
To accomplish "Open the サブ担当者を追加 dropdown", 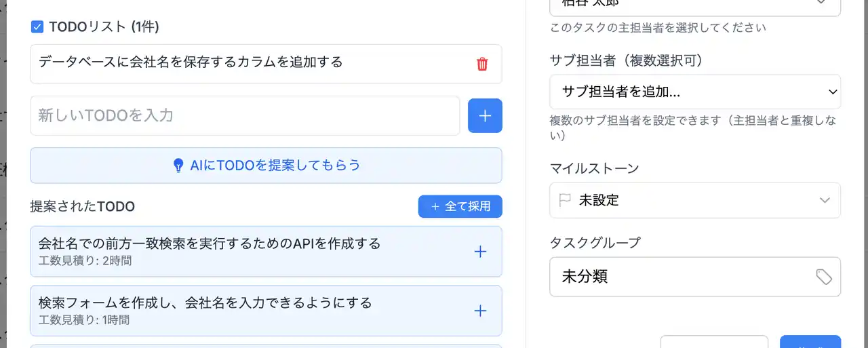I will coord(695,92).
